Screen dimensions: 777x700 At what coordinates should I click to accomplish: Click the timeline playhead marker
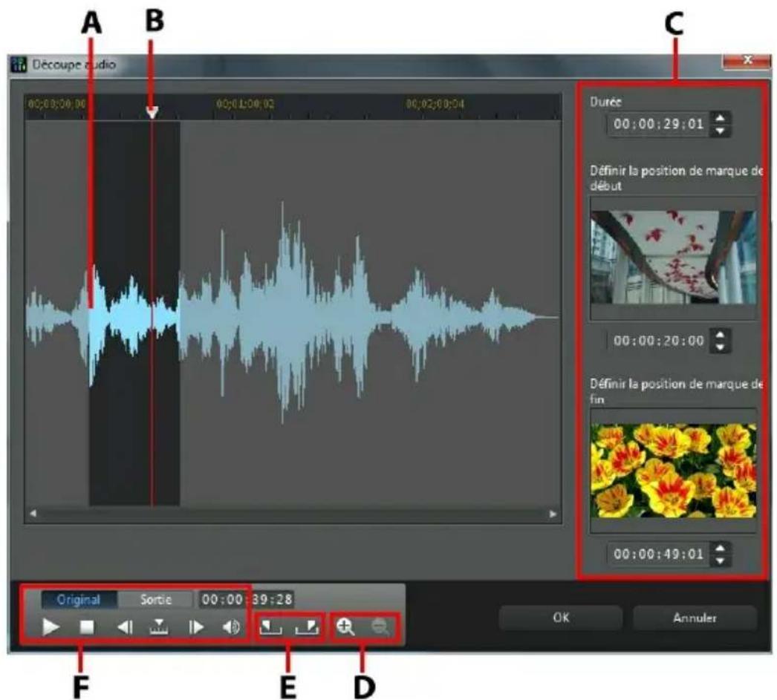point(152,112)
